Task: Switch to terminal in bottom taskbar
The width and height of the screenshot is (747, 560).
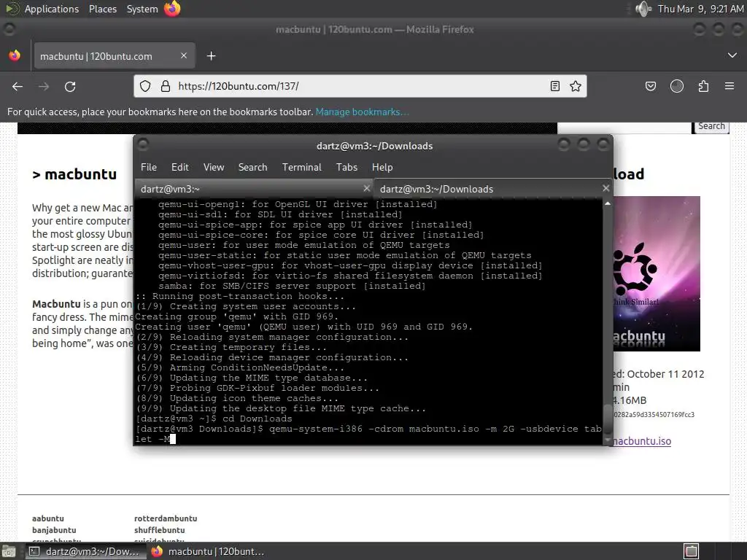Action: pyautogui.click(x=85, y=551)
